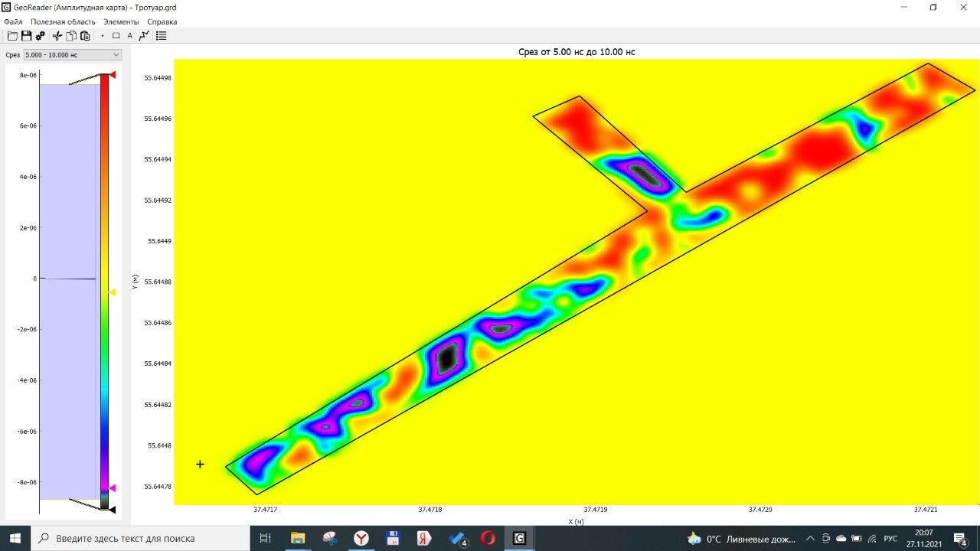Select the rectangle drawing tool
This screenshot has height=551, width=980.
click(116, 36)
